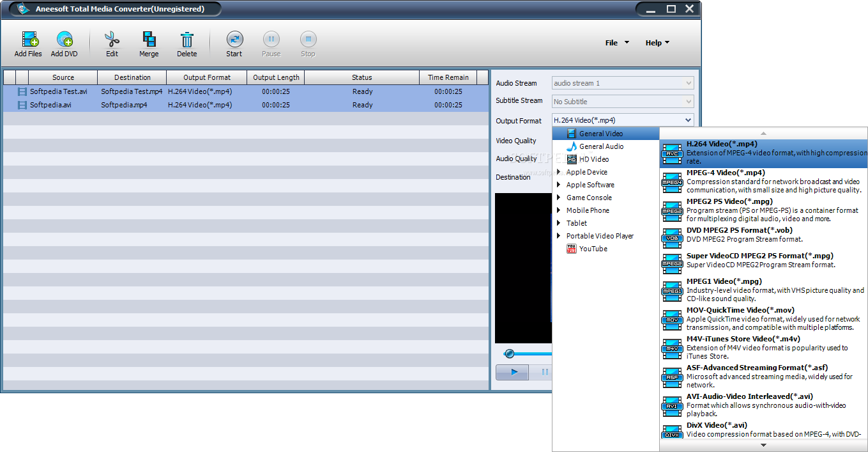The height and width of the screenshot is (452, 868).
Task: Click the Merge toolbar icon
Action: pos(149,40)
